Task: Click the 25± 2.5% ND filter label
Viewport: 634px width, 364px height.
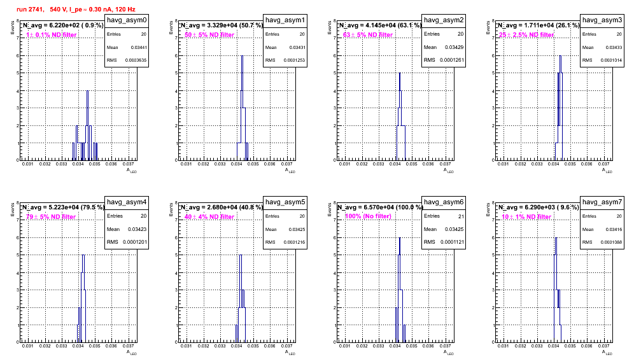Action: pyautogui.click(x=526, y=35)
